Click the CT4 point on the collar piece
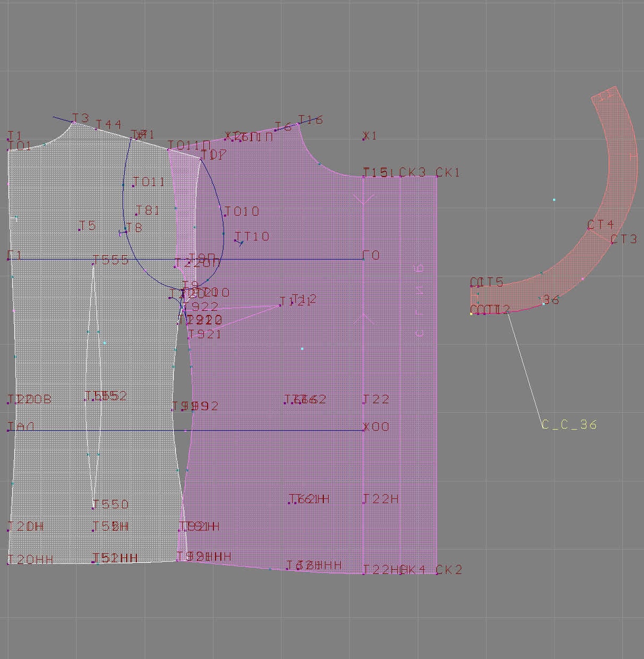 pyautogui.click(x=589, y=229)
